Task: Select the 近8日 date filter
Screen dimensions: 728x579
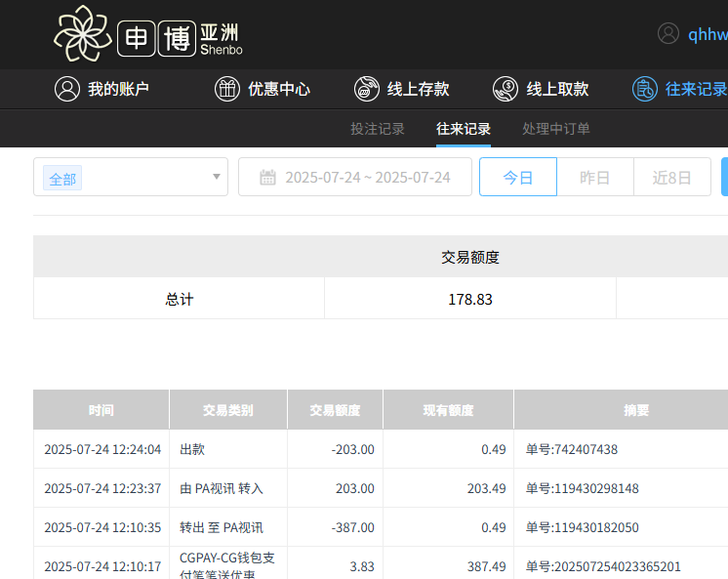Action: point(672,178)
